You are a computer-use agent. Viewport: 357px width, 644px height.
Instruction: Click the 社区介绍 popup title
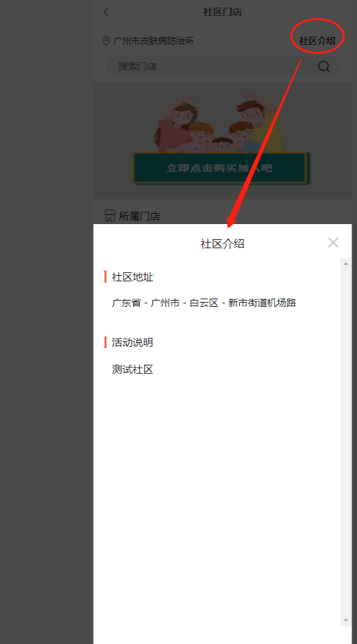(x=223, y=244)
